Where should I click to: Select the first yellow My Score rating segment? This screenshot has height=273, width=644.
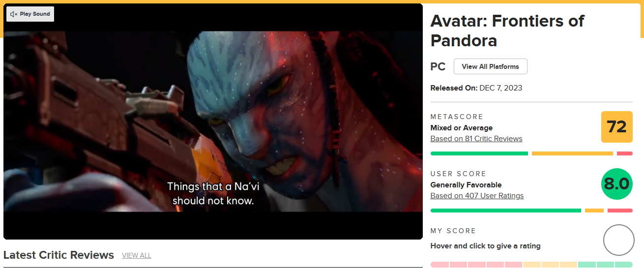pos(532,265)
